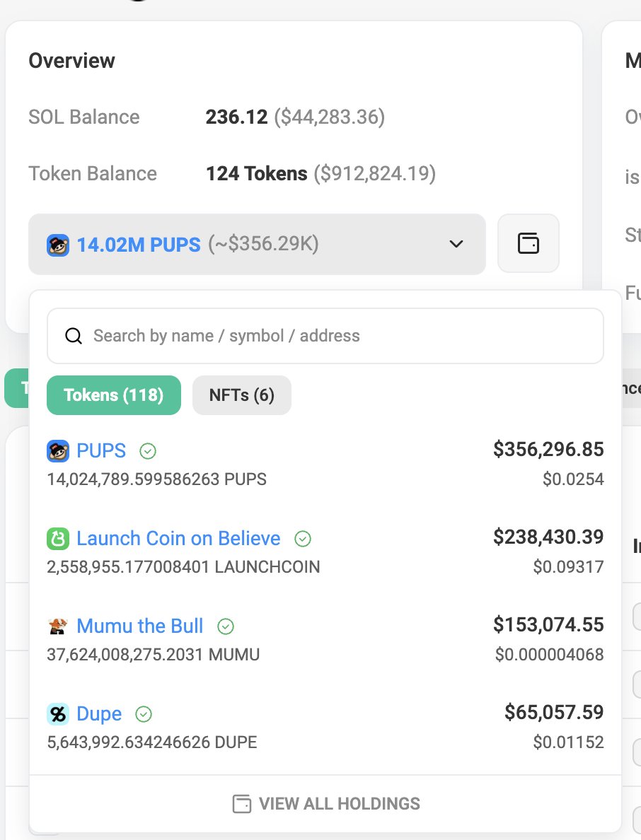Click the PUPS price $0.0254
The height and width of the screenshot is (840, 641).
point(573,479)
